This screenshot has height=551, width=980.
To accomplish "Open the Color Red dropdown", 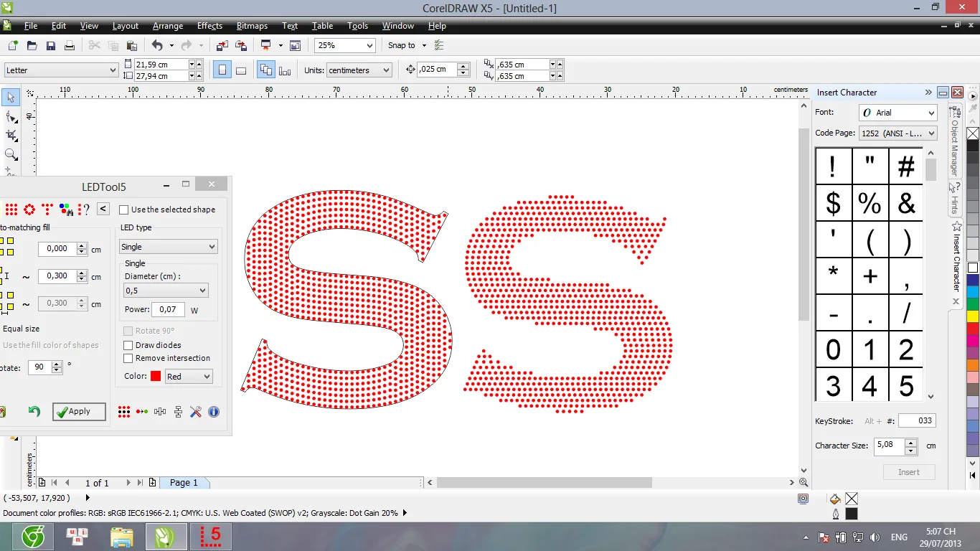I will click(x=189, y=376).
